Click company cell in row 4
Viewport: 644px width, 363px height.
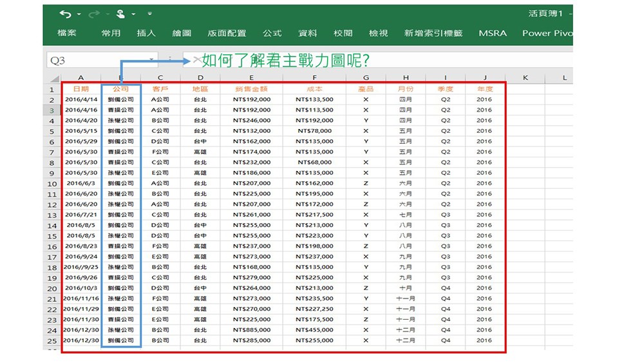(x=121, y=121)
